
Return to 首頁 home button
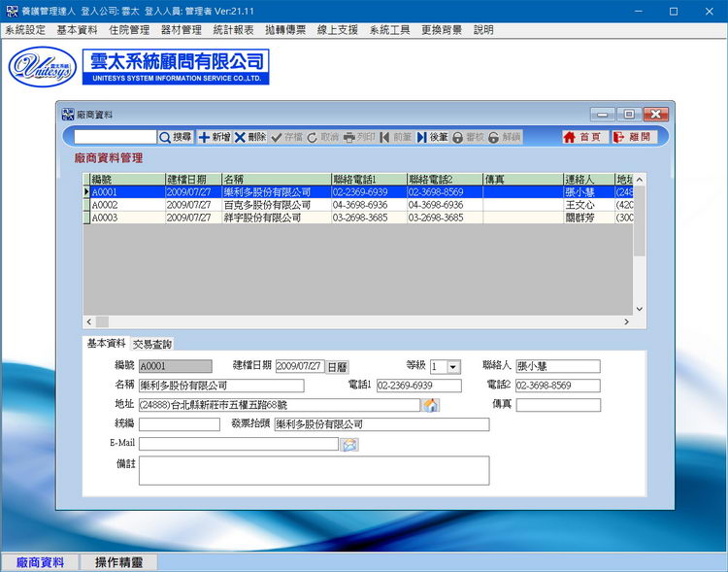pos(582,137)
